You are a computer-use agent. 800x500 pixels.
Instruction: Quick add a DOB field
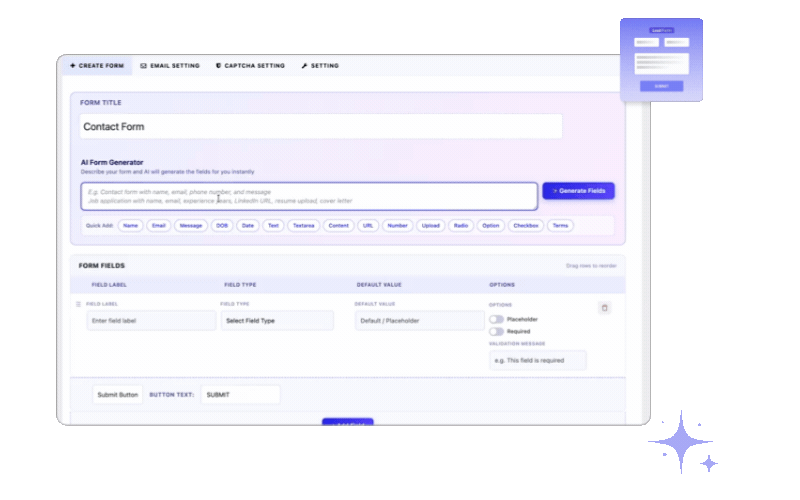(222, 226)
